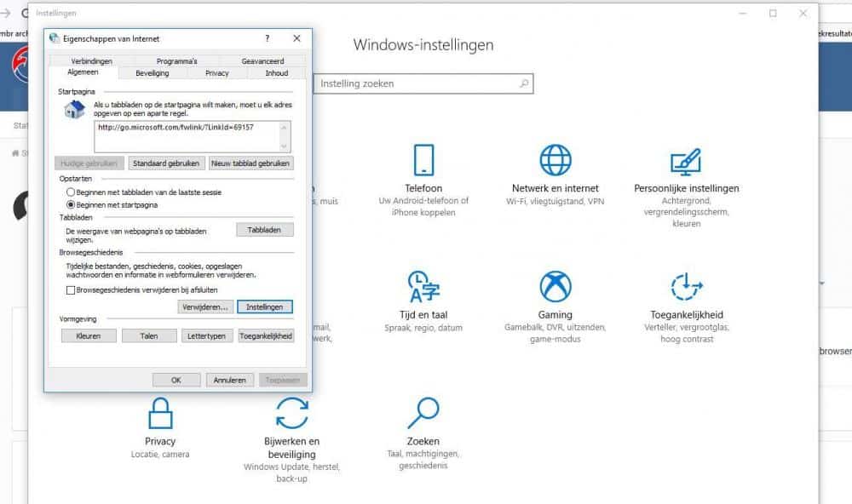Click the Talen button

(x=149, y=336)
